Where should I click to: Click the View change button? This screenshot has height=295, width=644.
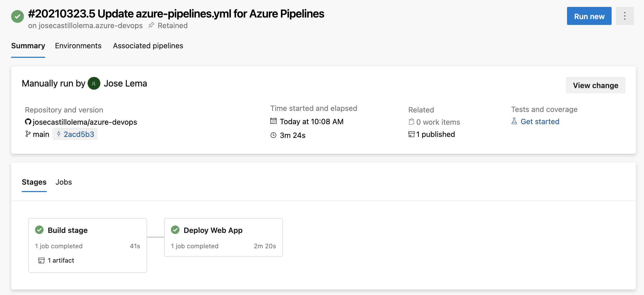point(595,85)
